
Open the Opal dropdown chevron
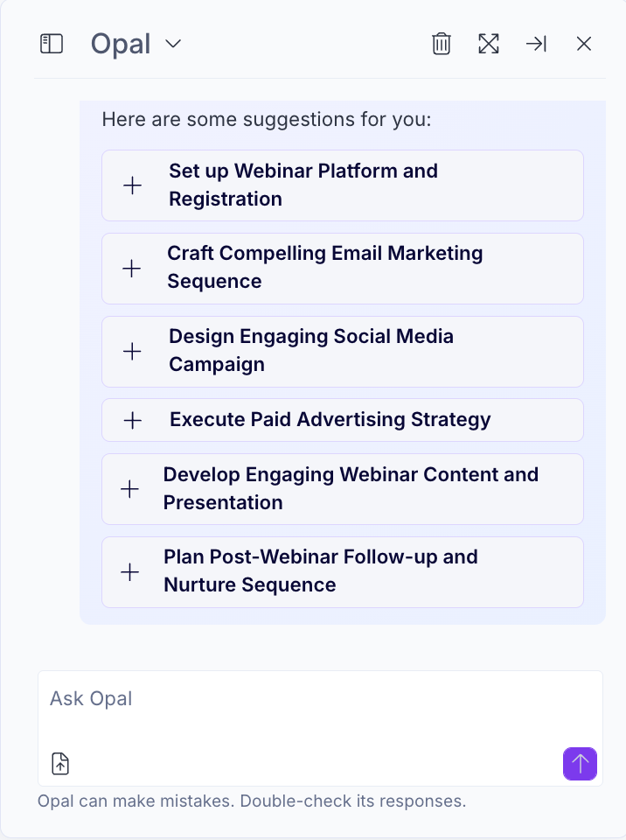click(173, 44)
